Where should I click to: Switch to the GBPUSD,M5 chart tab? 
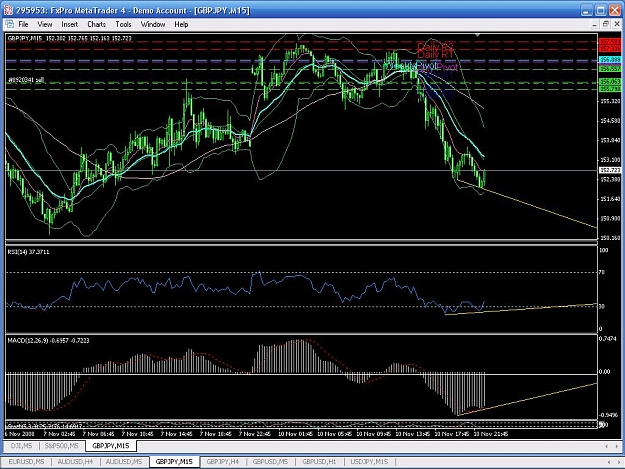click(x=270, y=461)
